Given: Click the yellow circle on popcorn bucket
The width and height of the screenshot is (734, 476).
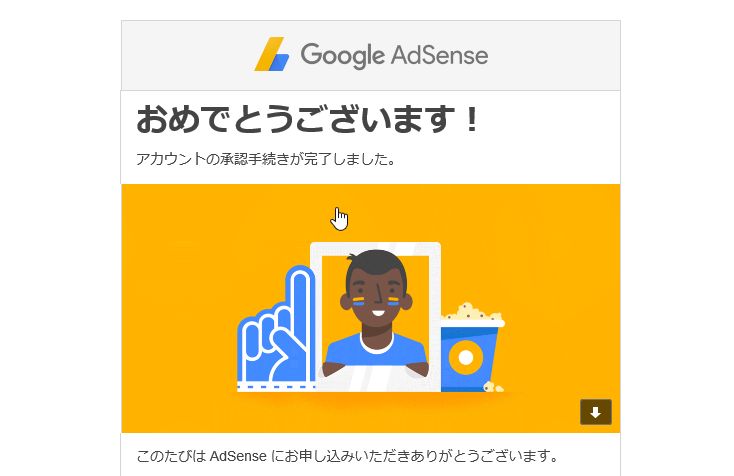Looking at the screenshot, I should 465,358.
